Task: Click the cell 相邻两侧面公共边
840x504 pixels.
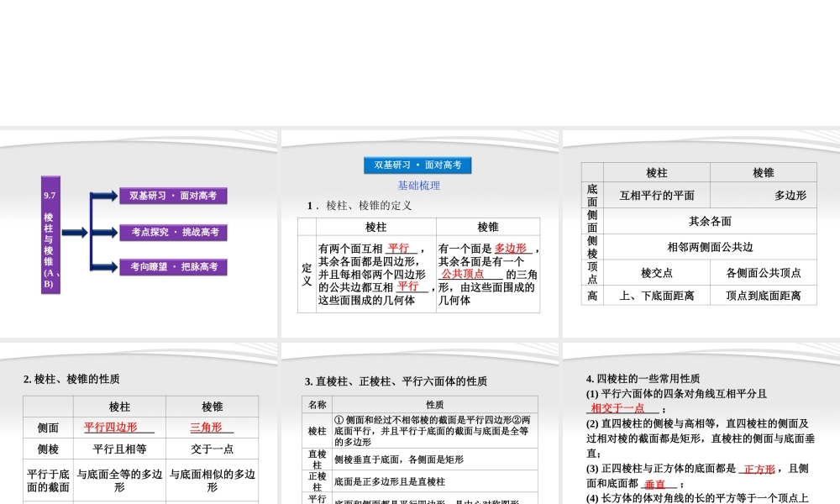Action: 710,247
